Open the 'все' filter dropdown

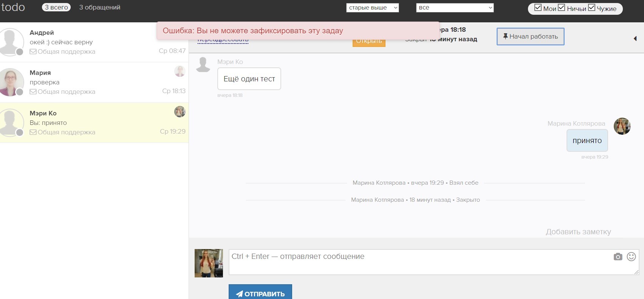click(455, 8)
